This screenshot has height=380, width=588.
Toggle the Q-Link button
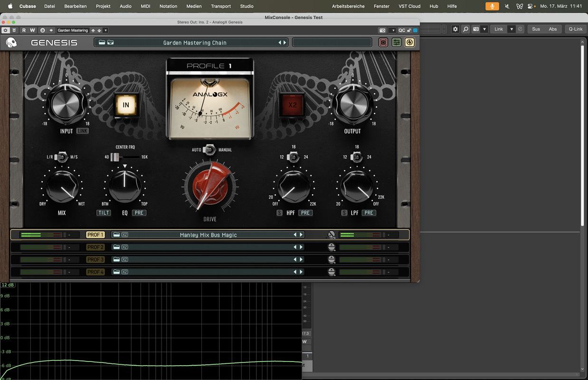click(576, 29)
